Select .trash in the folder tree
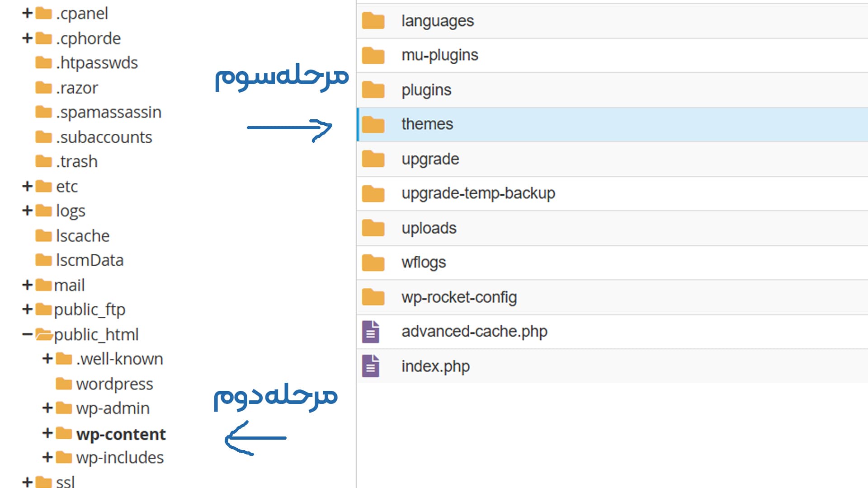 click(77, 161)
